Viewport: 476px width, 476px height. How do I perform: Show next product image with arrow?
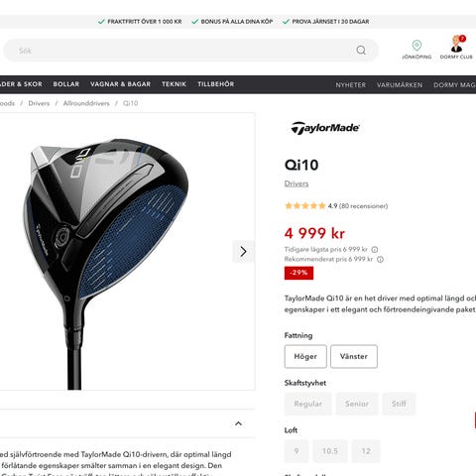pyautogui.click(x=243, y=252)
